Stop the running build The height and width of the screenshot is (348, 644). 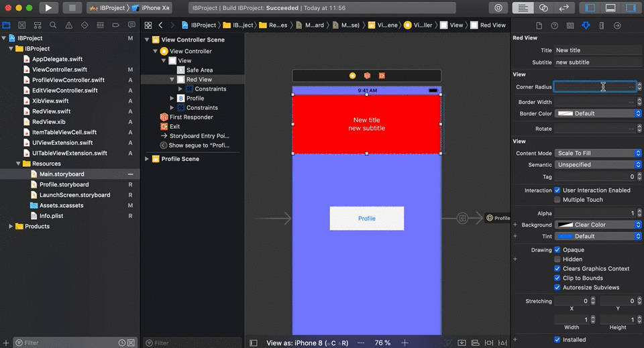point(72,8)
